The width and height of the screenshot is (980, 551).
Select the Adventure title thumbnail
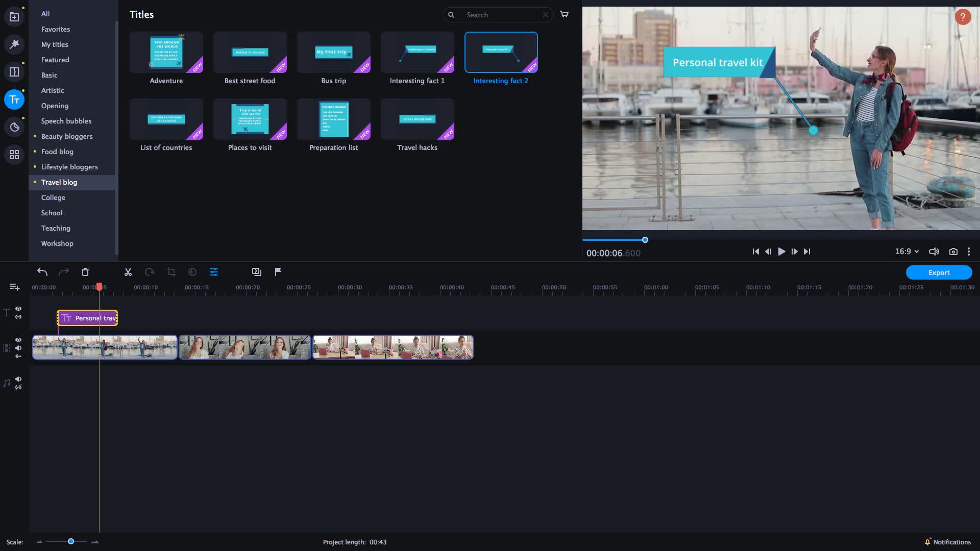pyautogui.click(x=166, y=53)
